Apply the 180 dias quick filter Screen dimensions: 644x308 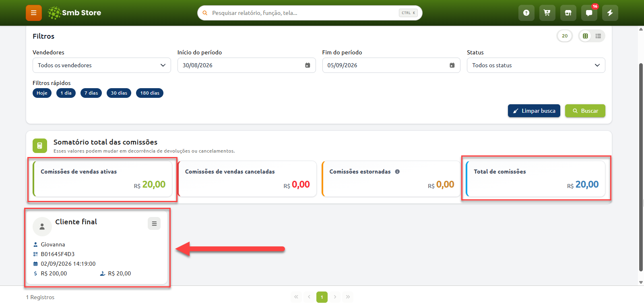pos(150,93)
